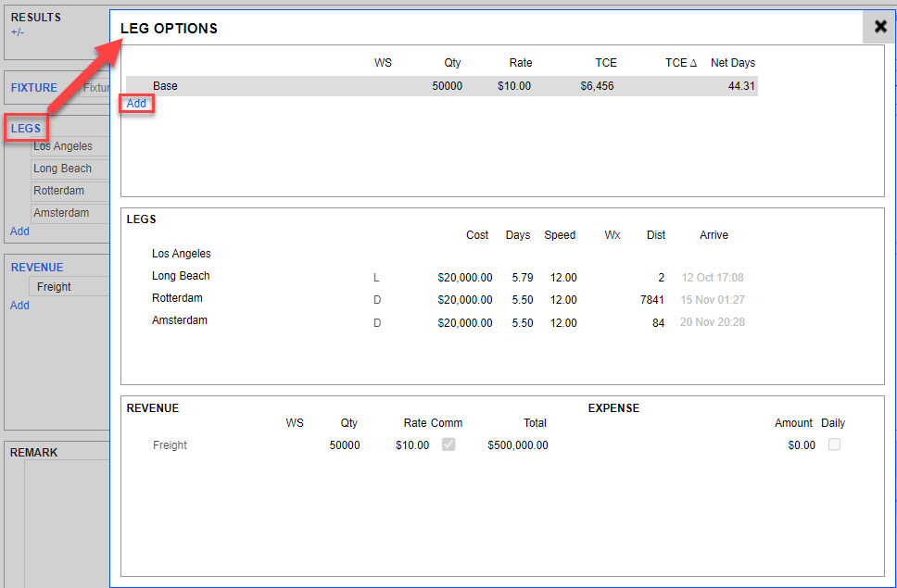
Task: Open the REVENUE section link
Action: [x=37, y=268]
